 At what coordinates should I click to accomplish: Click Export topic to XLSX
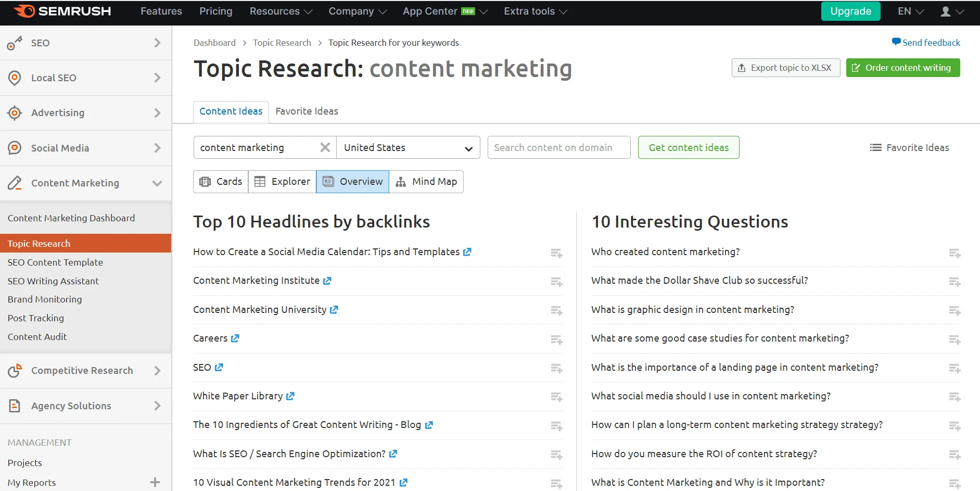[x=785, y=68]
